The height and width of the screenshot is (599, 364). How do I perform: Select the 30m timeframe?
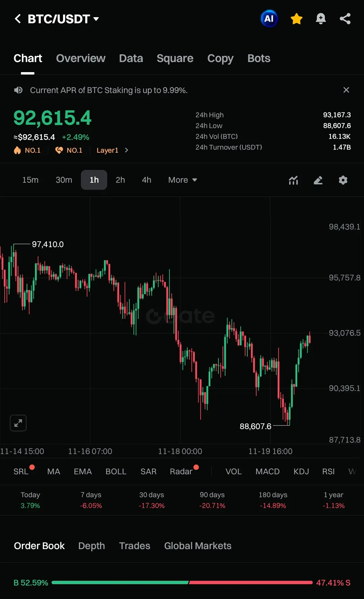click(64, 180)
